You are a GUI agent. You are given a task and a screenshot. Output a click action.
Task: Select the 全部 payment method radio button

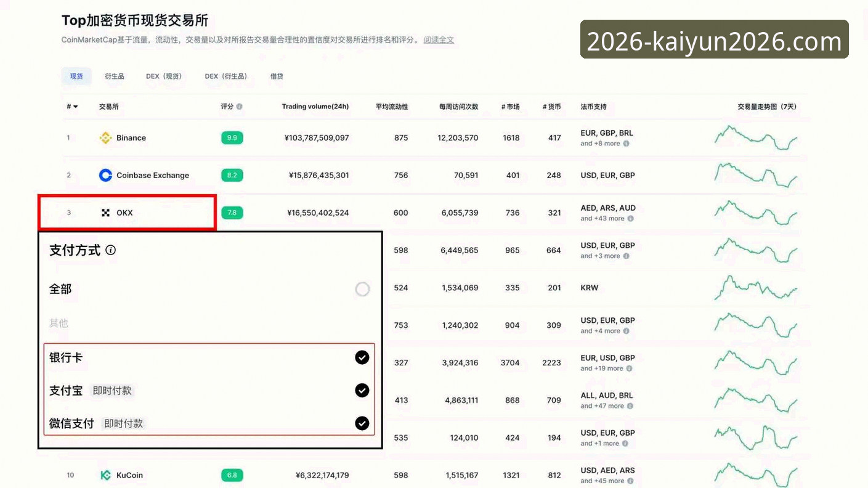coord(362,289)
